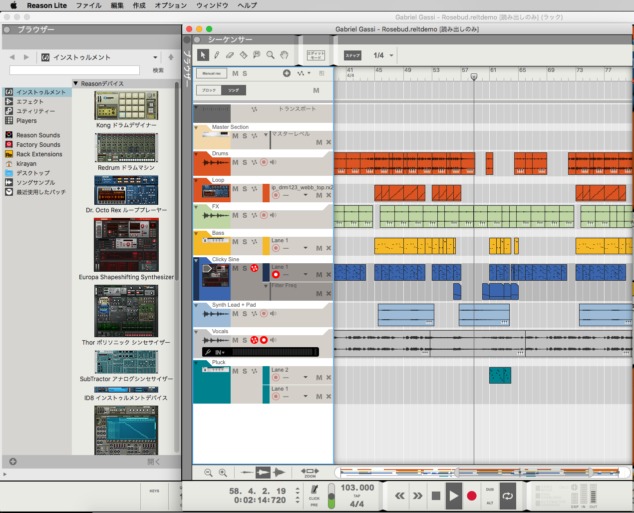Click the click level slider

point(331,496)
